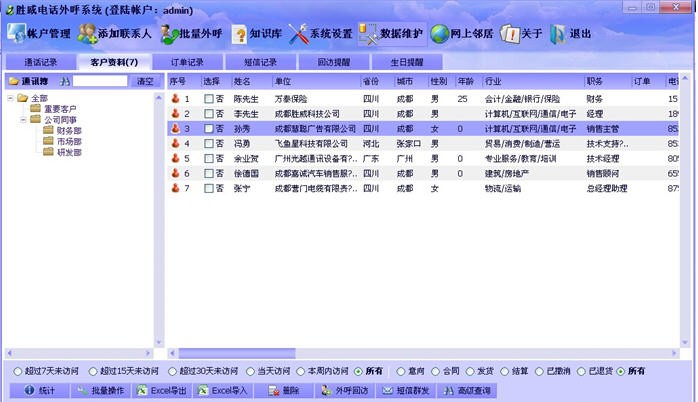Sort by the 单位 column header
The width and height of the screenshot is (698, 402).
tap(316, 81)
